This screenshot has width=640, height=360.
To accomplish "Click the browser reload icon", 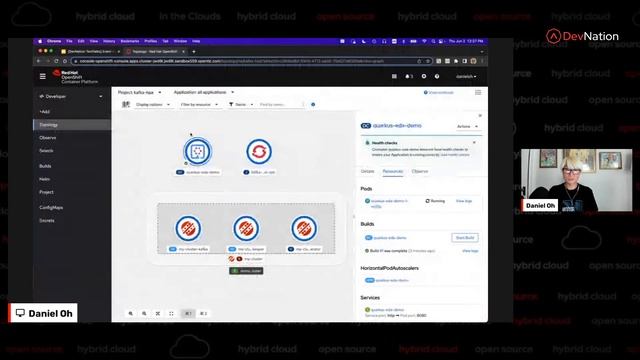I will pyautogui.click(x=56, y=61).
